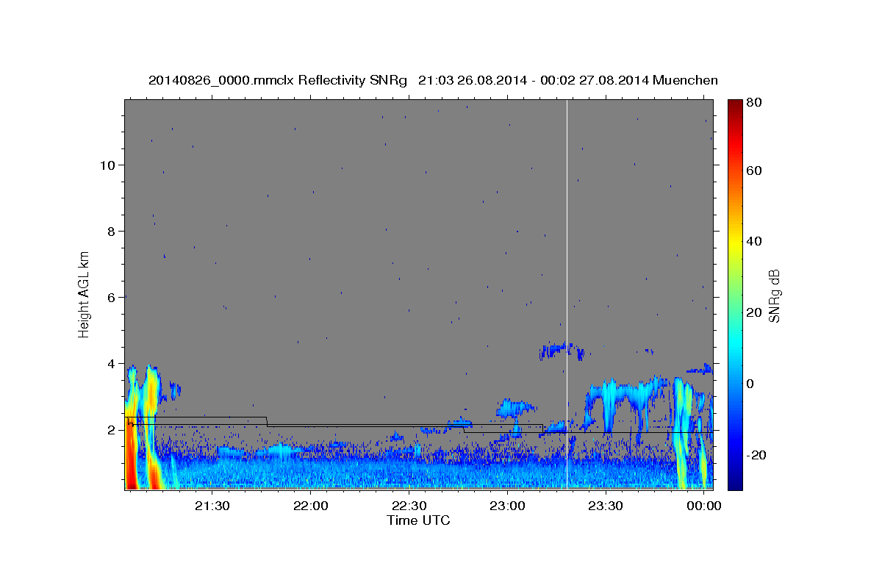This screenshot has width=882, height=588.
Task: Click the colorbar value 60
Action: coord(754,171)
